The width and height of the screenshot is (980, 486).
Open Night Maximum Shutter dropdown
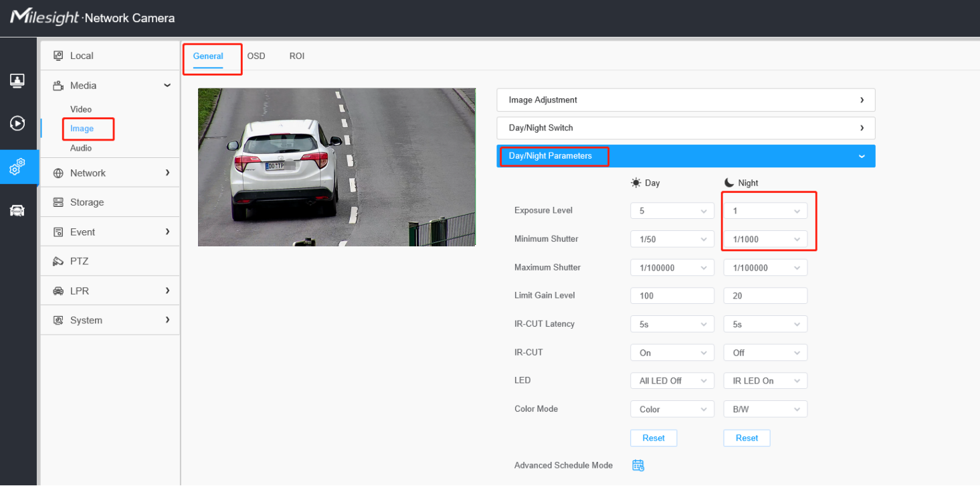click(x=765, y=268)
